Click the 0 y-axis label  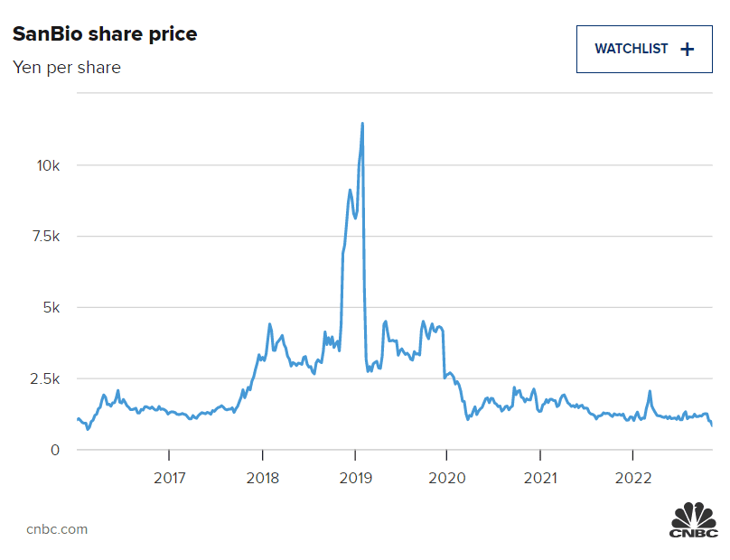55,450
